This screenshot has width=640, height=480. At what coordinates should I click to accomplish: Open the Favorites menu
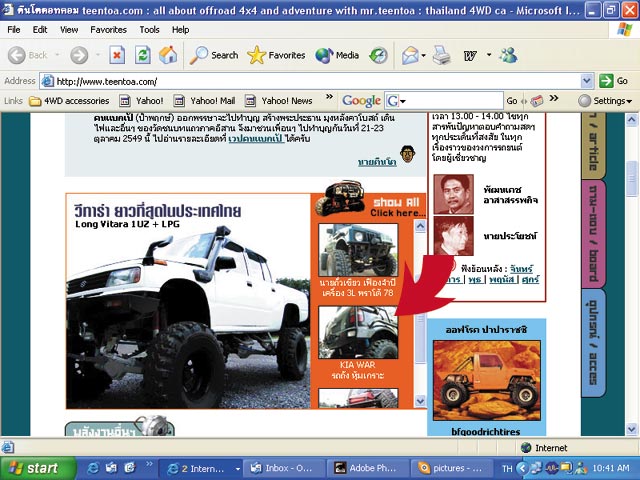108,30
